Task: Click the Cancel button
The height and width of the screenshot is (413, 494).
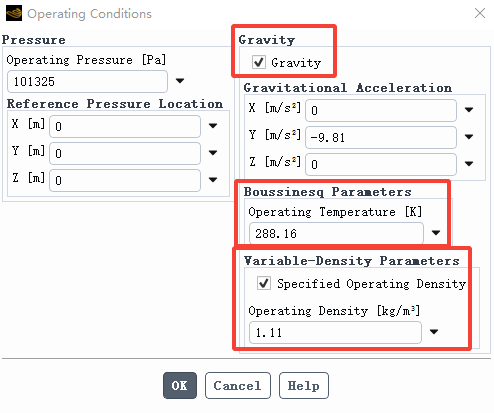Action: point(238,386)
